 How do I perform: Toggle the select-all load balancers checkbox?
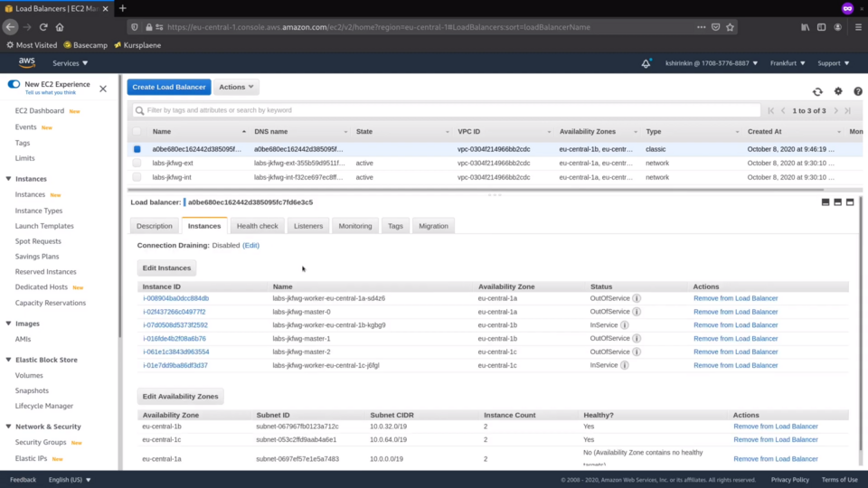(137, 132)
